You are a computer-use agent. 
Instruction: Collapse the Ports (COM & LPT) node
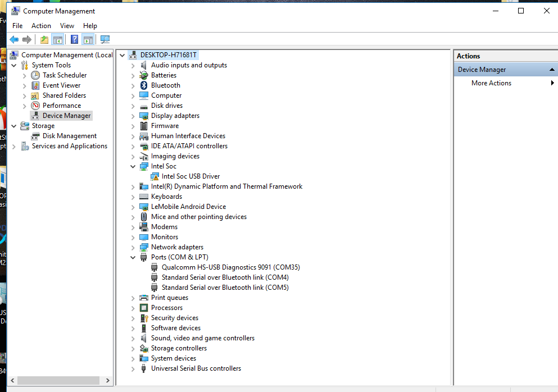133,257
